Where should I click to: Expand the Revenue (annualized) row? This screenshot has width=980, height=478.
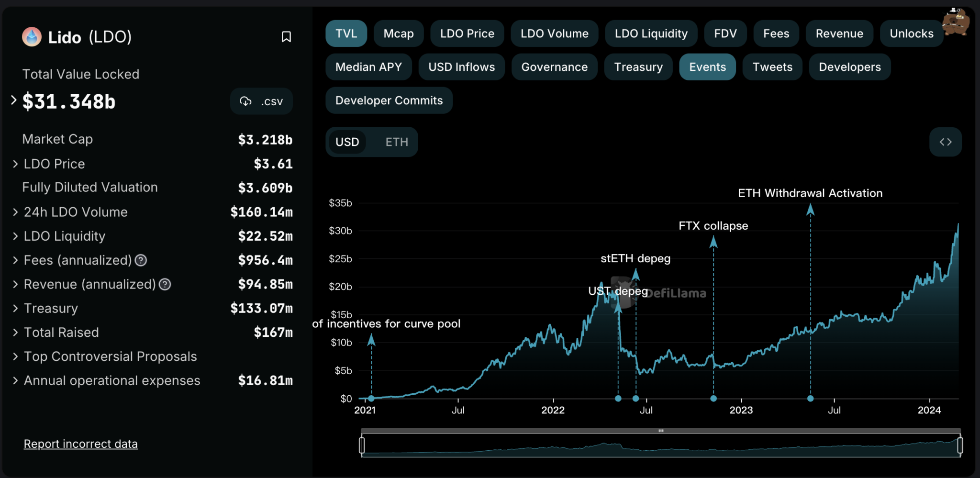15,284
